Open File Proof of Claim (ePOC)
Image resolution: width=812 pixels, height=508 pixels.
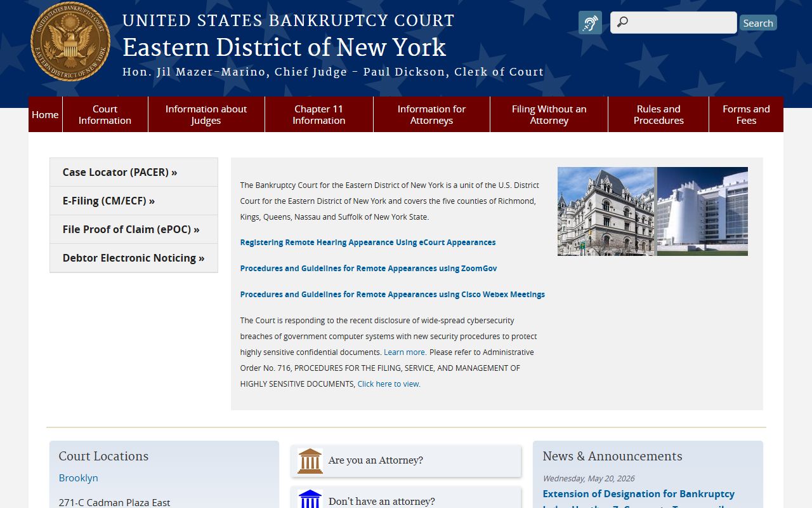[134, 229]
